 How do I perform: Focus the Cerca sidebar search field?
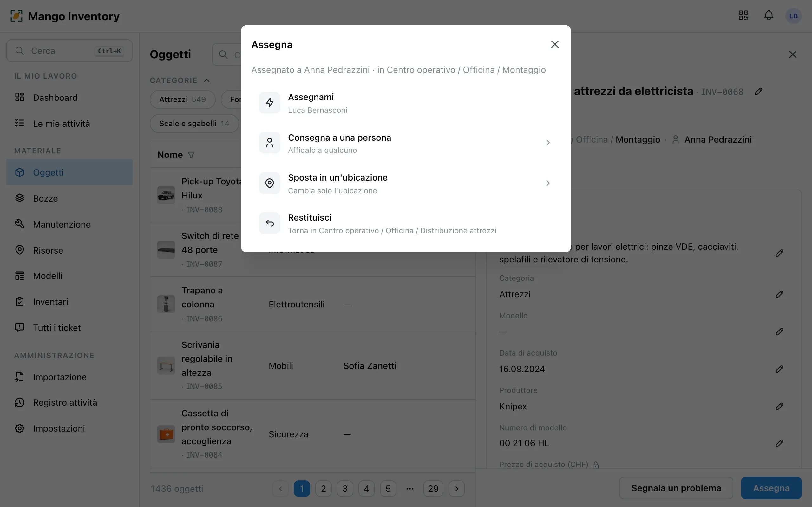click(x=69, y=51)
